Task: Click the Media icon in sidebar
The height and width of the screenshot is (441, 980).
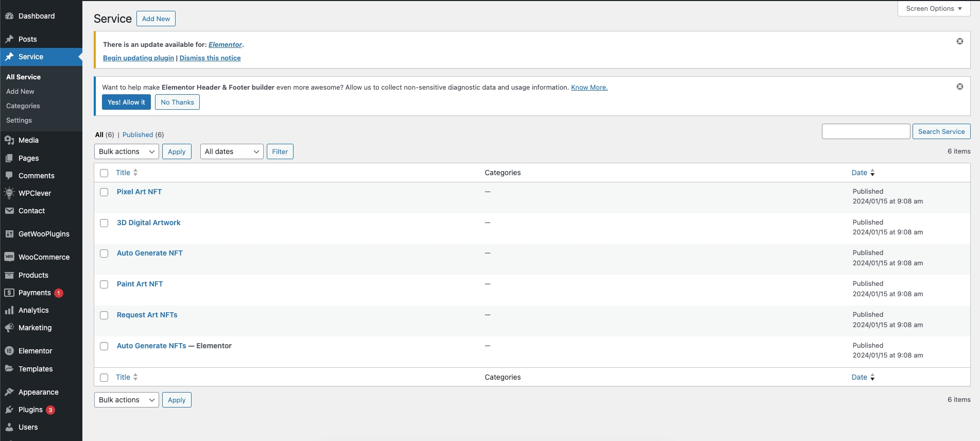Action: pyautogui.click(x=9, y=140)
